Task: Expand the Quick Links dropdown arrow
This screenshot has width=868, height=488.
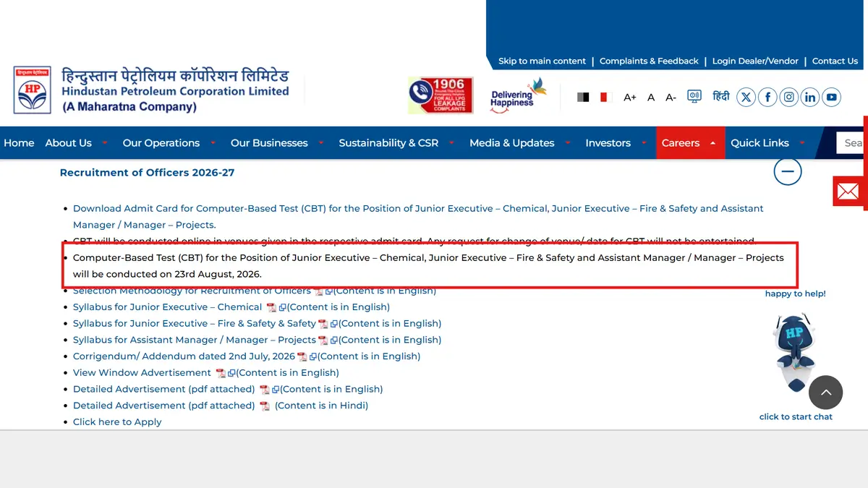Action: click(801, 143)
